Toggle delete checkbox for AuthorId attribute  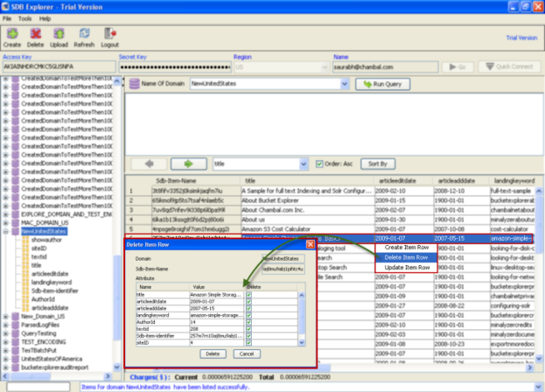click(x=248, y=322)
